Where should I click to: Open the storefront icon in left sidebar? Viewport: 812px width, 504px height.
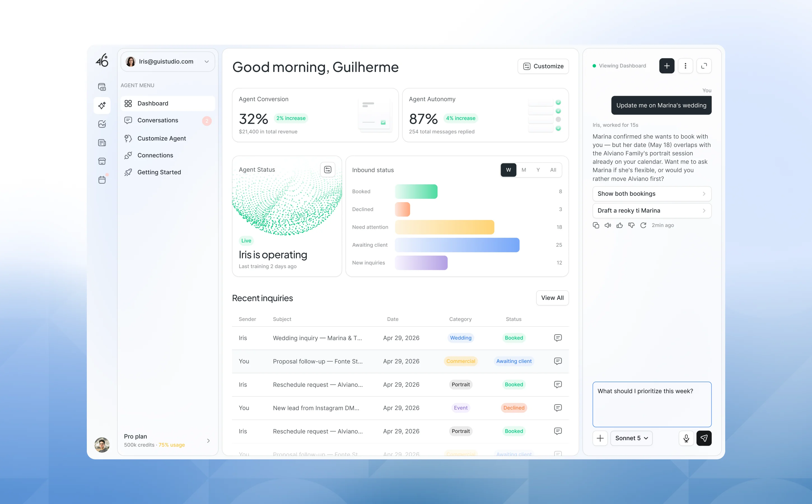102,161
